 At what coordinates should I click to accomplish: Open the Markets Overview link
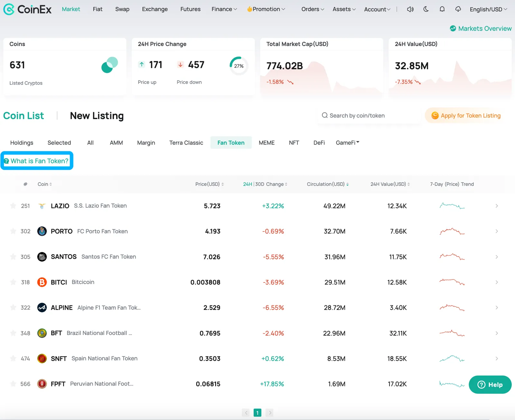pos(481,28)
